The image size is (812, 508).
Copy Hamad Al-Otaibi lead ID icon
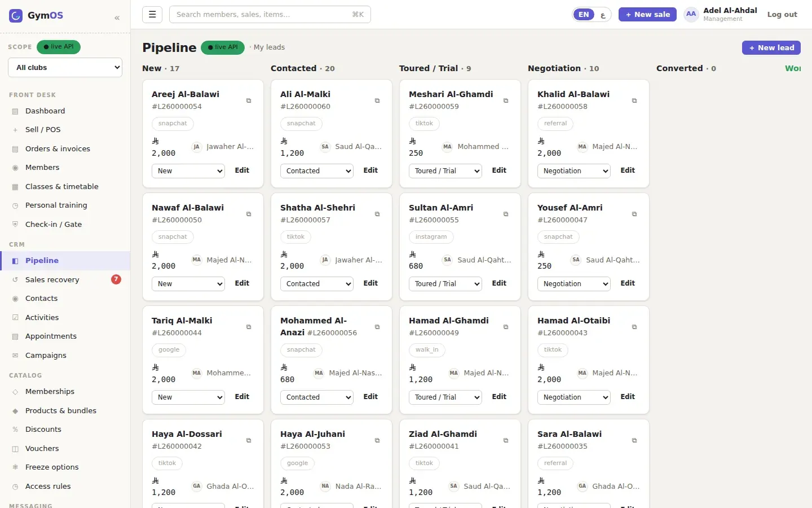(x=634, y=327)
